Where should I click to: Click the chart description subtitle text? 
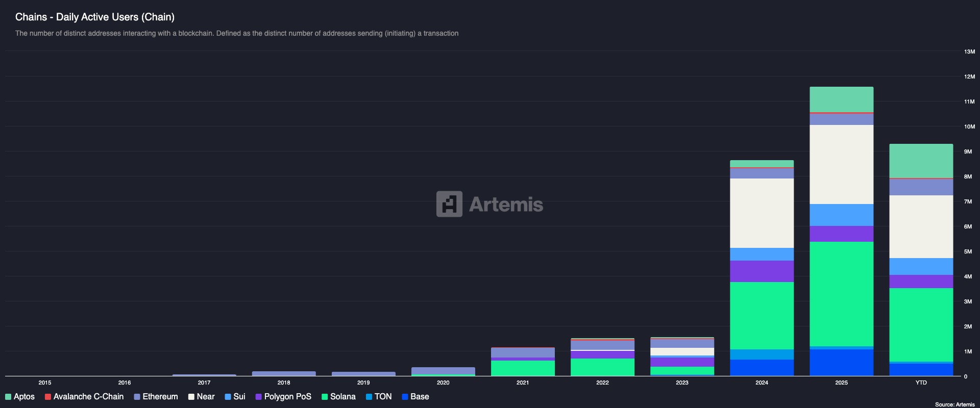[x=237, y=33]
